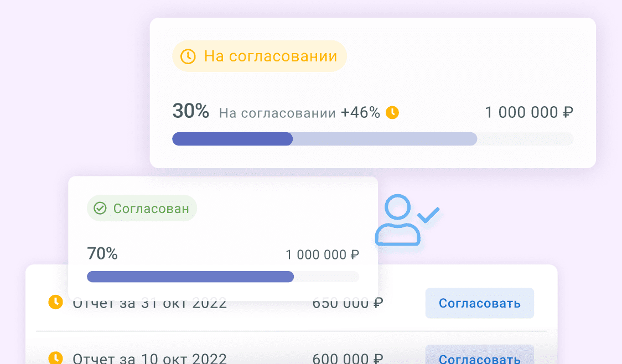This screenshot has width=622, height=364.
Task: Click the 600 000 ₽ report amount
Action: [x=348, y=358]
